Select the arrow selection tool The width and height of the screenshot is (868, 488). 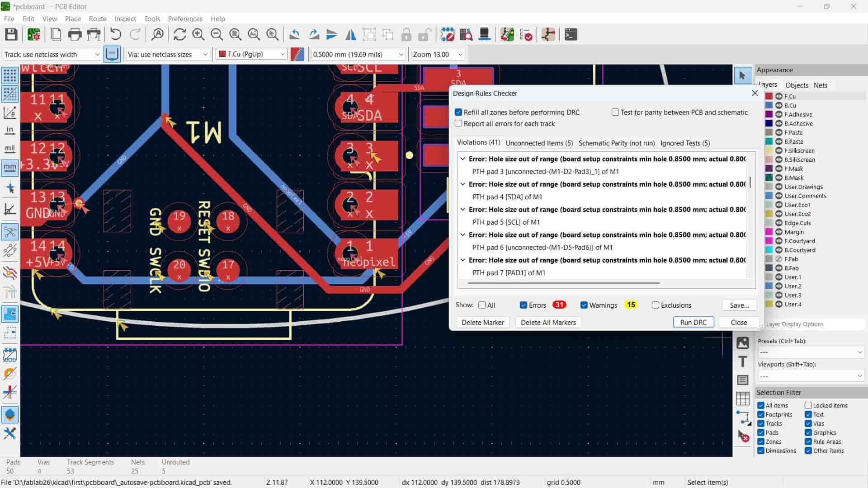[742, 75]
